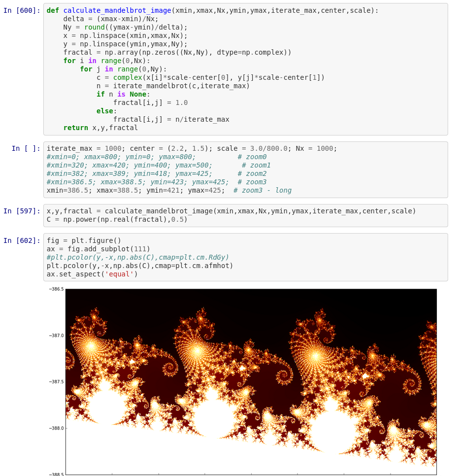Screen dimensions: 457x476
Task: Click the In [600] prompt label
Action: tap(22, 11)
